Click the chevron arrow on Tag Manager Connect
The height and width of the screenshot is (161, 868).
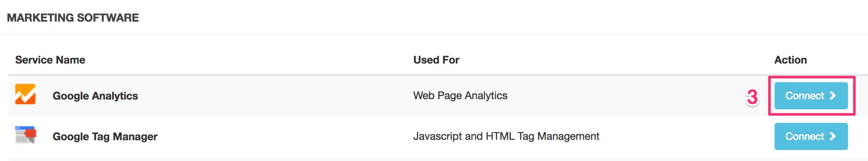[x=833, y=136]
